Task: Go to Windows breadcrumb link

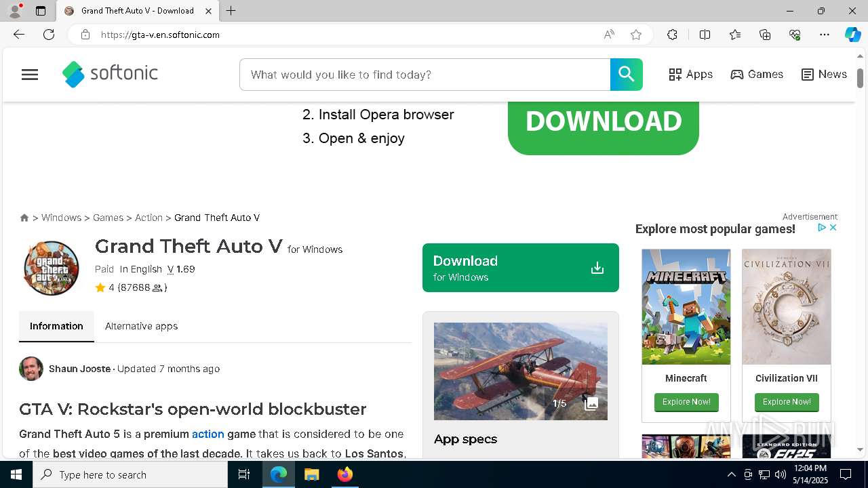Action: point(61,218)
